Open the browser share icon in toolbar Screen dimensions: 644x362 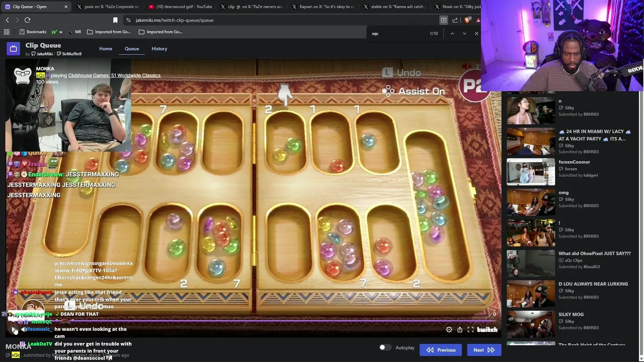[455, 20]
